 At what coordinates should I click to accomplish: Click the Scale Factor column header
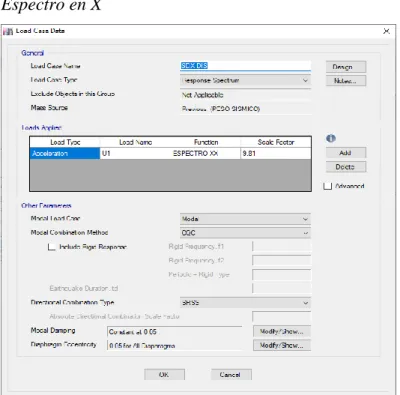(276, 142)
